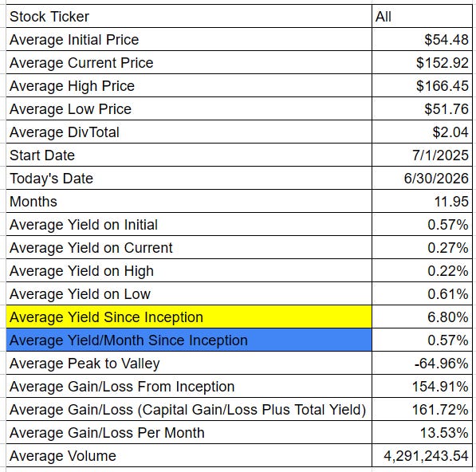Select the Average DivTotal value $2.04
Screen dimensions: 476x472
422,132
